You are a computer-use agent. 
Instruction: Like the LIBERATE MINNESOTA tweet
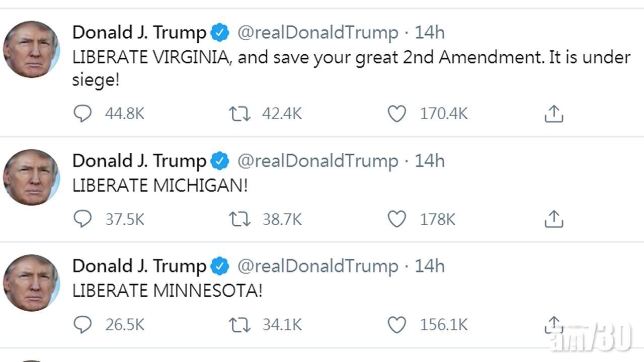pos(396,325)
